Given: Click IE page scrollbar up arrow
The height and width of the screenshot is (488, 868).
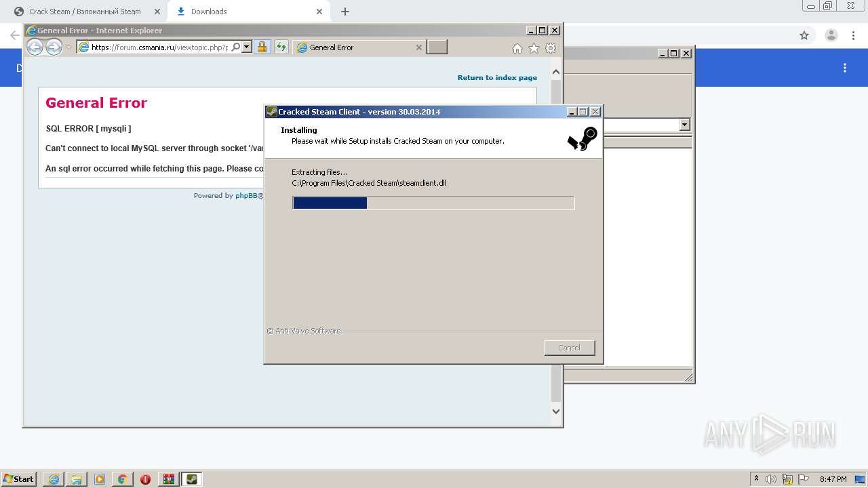Looking at the screenshot, I should pyautogui.click(x=556, y=72).
